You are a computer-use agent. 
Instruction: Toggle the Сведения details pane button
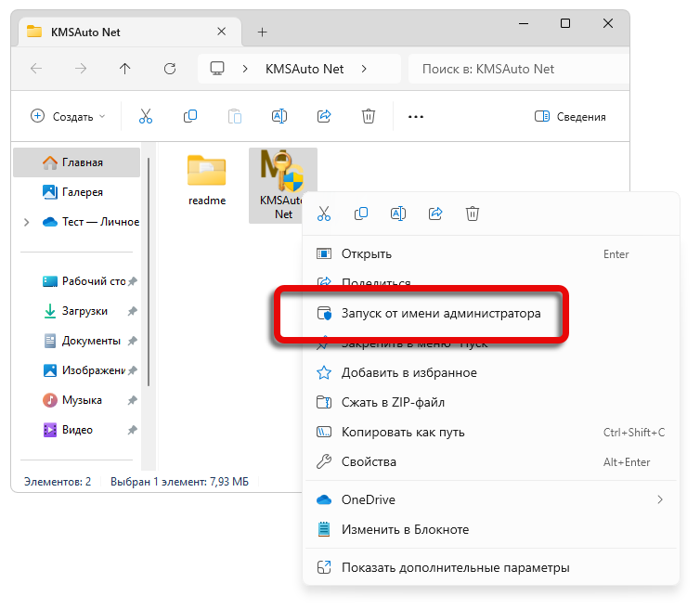click(570, 116)
